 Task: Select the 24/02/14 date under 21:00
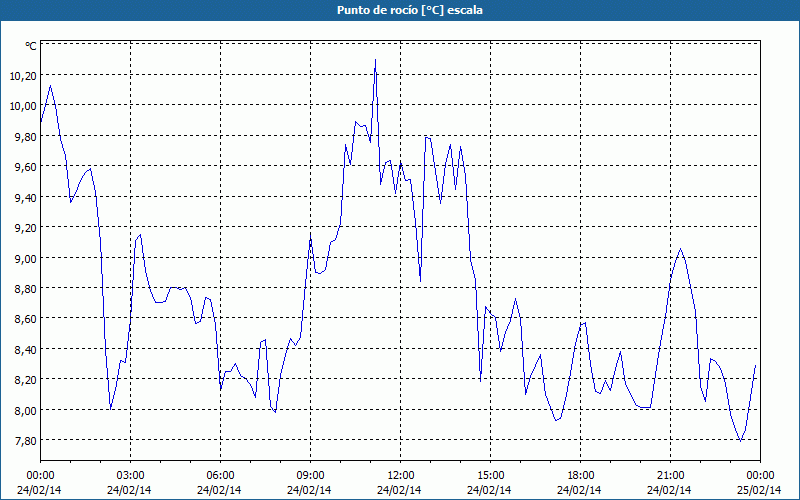[x=669, y=490]
